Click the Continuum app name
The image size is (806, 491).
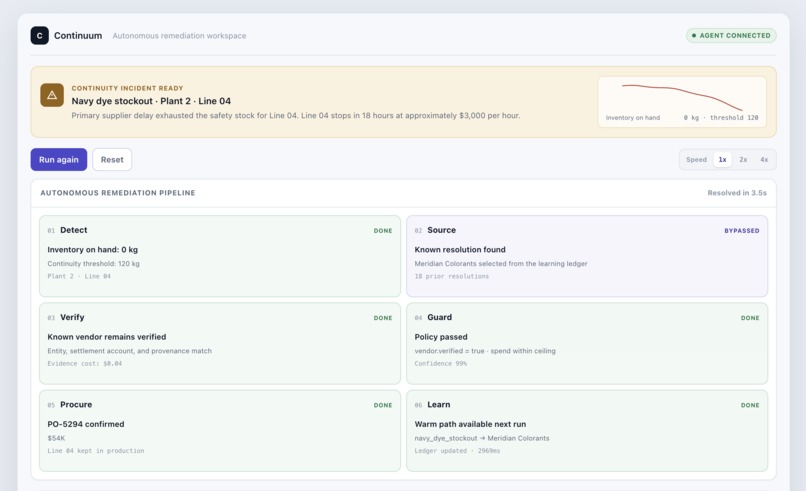78,35
